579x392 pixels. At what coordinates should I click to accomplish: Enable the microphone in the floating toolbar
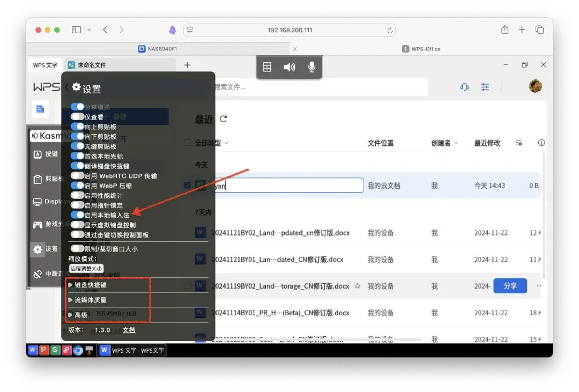[x=311, y=67]
